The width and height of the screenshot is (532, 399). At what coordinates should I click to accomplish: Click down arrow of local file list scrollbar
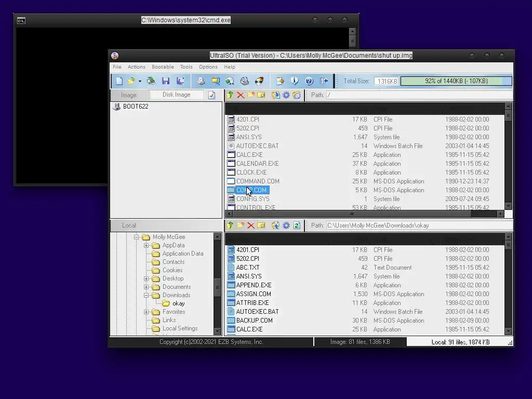pyautogui.click(x=508, y=331)
